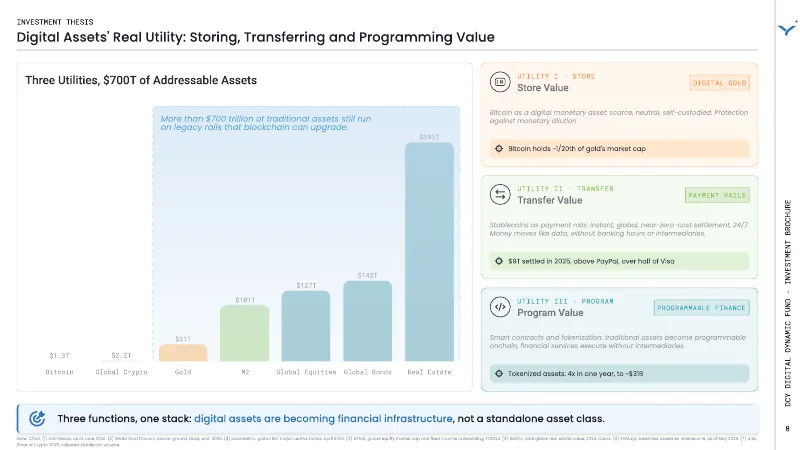Click the PAYMENT RAILS tag

pyautogui.click(x=717, y=195)
